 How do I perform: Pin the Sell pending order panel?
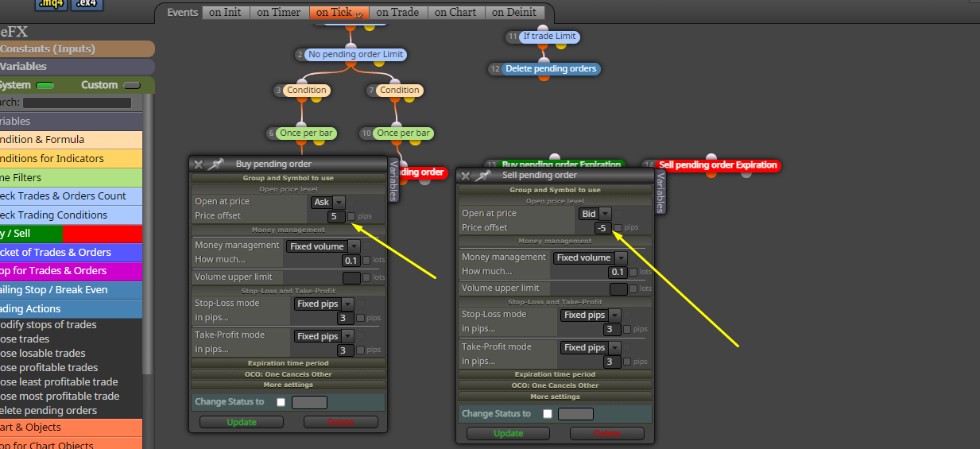pos(482,176)
